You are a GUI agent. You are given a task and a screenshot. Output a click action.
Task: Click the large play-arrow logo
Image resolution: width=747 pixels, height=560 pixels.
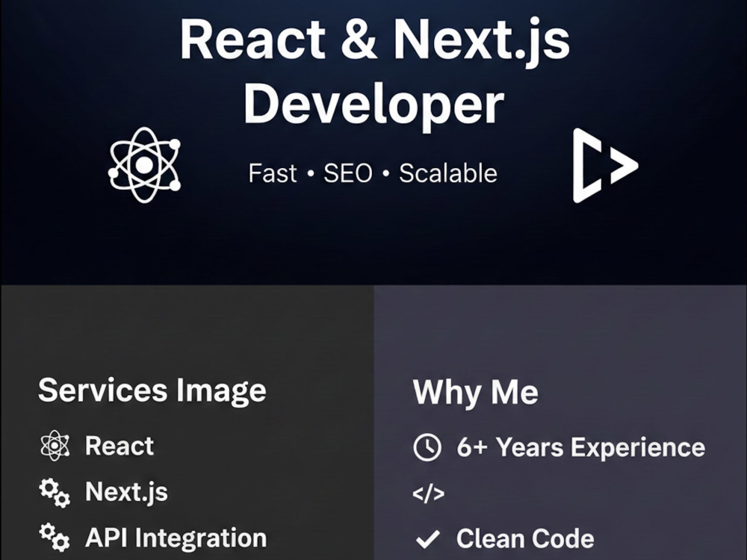point(605,165)
